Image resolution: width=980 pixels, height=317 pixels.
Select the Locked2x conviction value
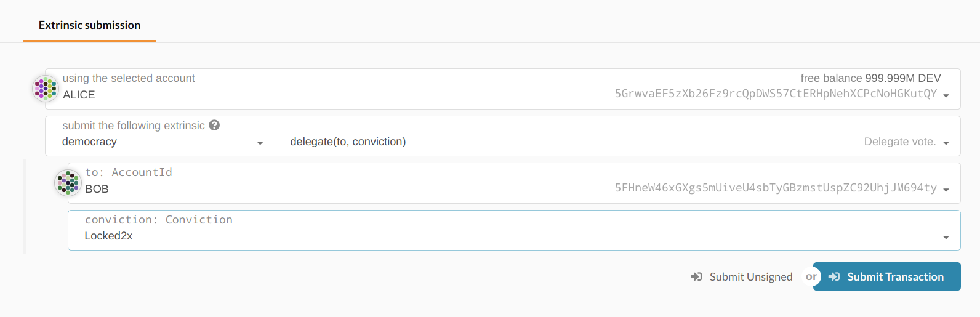[108, 236]
